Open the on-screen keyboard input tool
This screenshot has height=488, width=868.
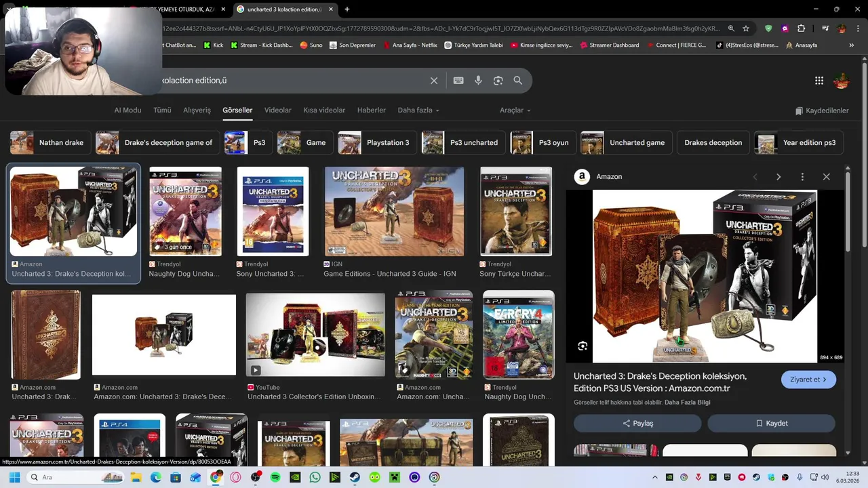coord(458,81)
